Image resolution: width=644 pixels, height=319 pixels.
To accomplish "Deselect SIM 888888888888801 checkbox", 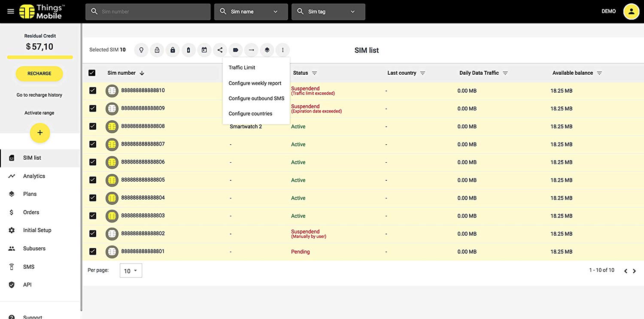I will pos(93,252).
